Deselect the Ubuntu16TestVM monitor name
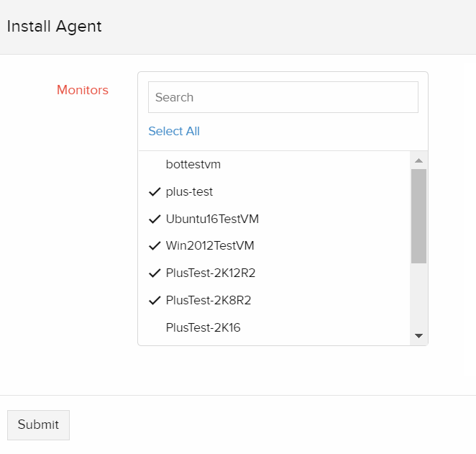The height and width of the screenshot is (454, 476). coord(212,219)
